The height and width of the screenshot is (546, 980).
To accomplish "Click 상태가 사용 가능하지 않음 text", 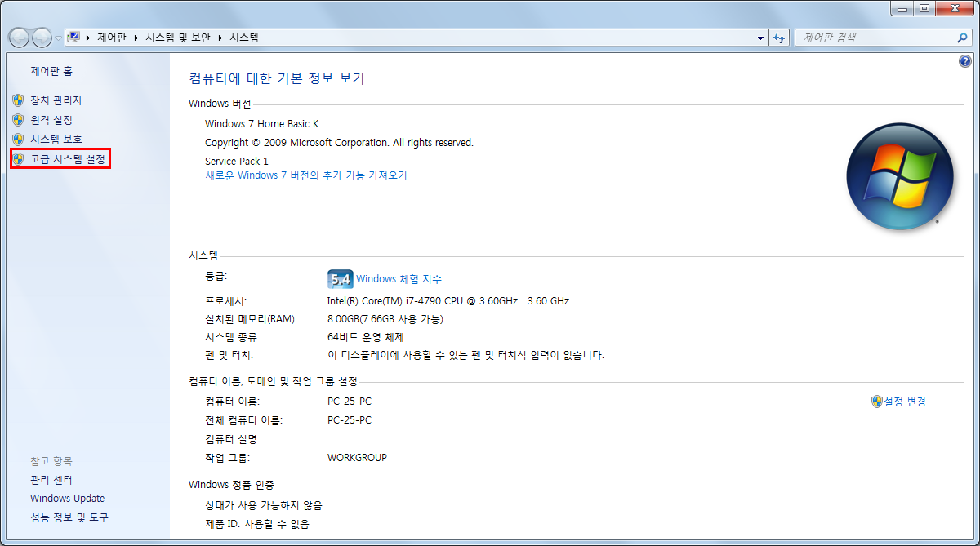I will [x=264, y=505].
